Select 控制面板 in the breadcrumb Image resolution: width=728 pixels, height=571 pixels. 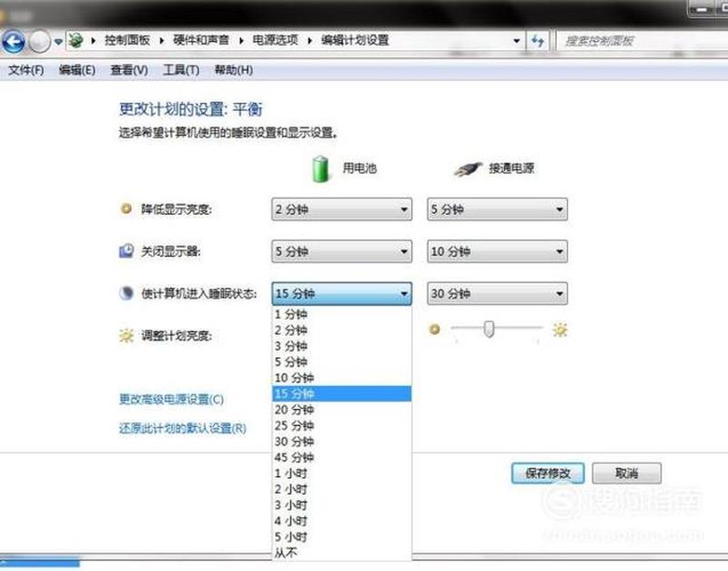(127, 40)
